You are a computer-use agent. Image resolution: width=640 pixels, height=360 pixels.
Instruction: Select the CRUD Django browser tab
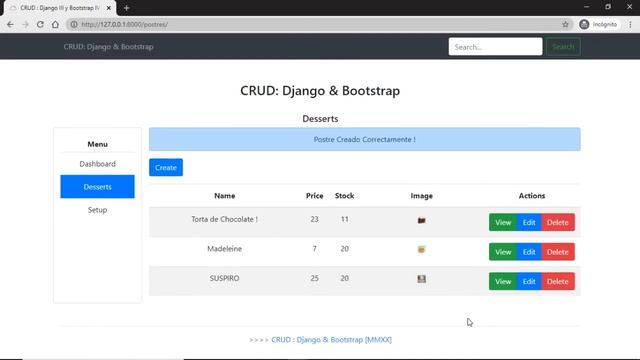tap(60, 8)
